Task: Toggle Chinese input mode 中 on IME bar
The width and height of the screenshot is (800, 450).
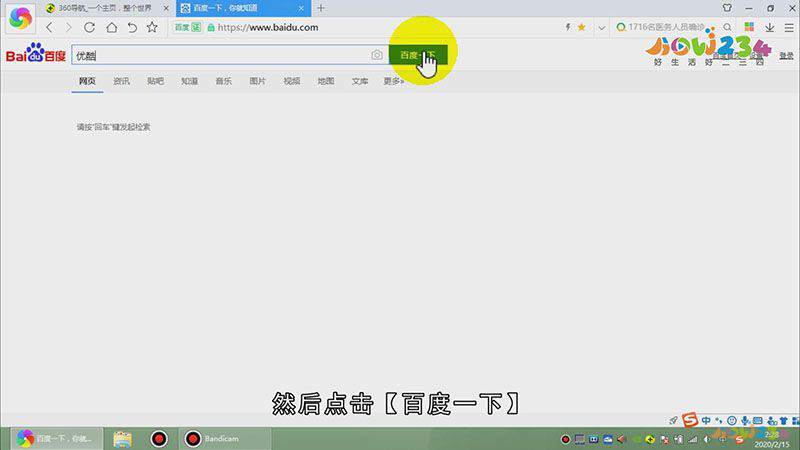Action: click(706, 420)
